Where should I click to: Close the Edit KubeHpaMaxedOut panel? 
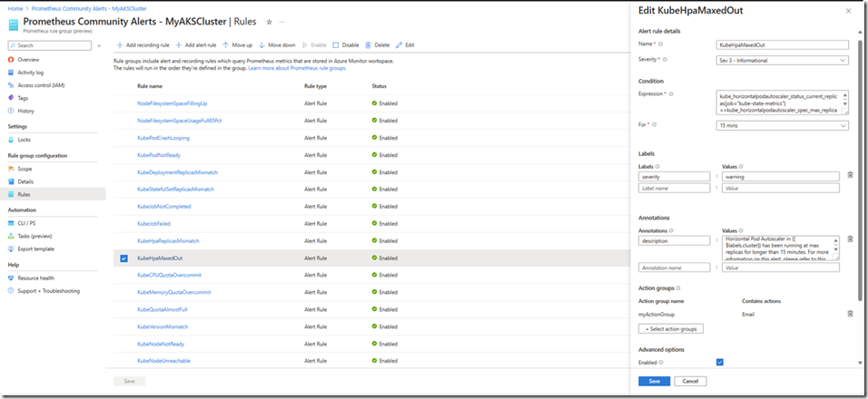pos(848,11)
